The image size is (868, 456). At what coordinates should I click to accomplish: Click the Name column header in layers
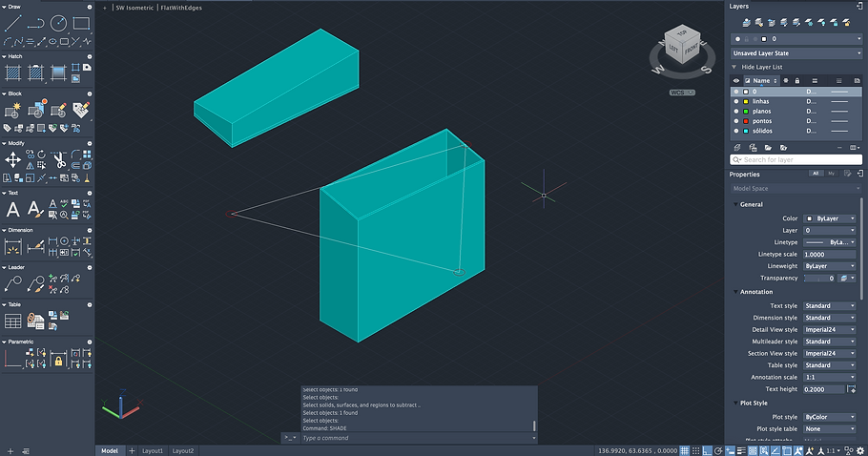point(761,81)
